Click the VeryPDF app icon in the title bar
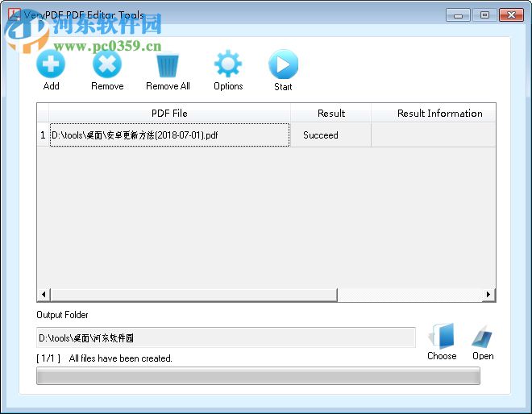This screenshot has height=414, width=532. pos(15,14)
